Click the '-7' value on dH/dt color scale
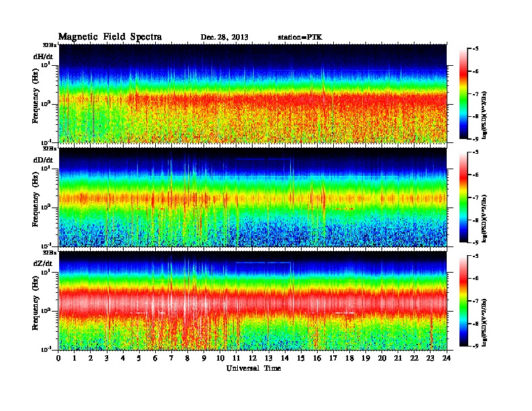This screenshot has height=411, width=532. [x=476, y=94]
